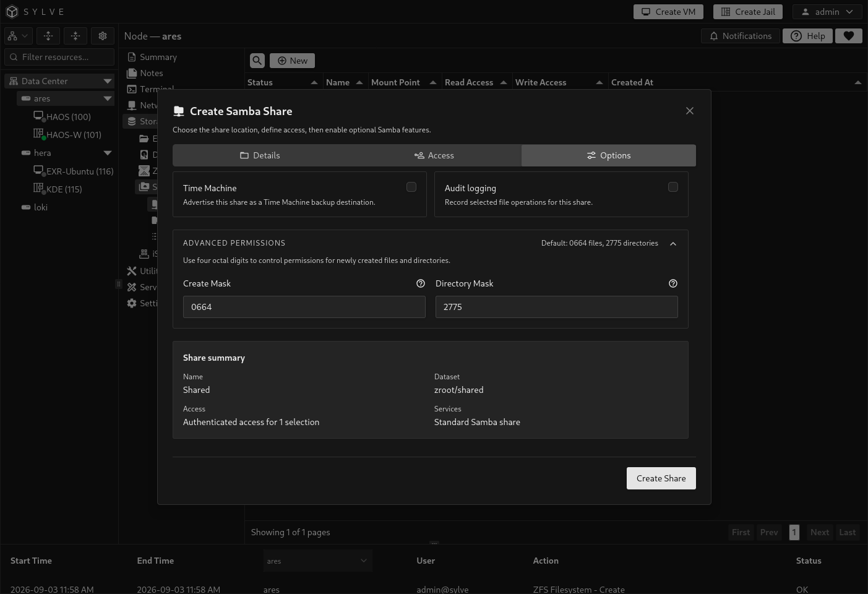Image resolution: width=868 pixels, height=594 pixels.
Task: Click the Create VM button
Action: (x=669, y=12)
